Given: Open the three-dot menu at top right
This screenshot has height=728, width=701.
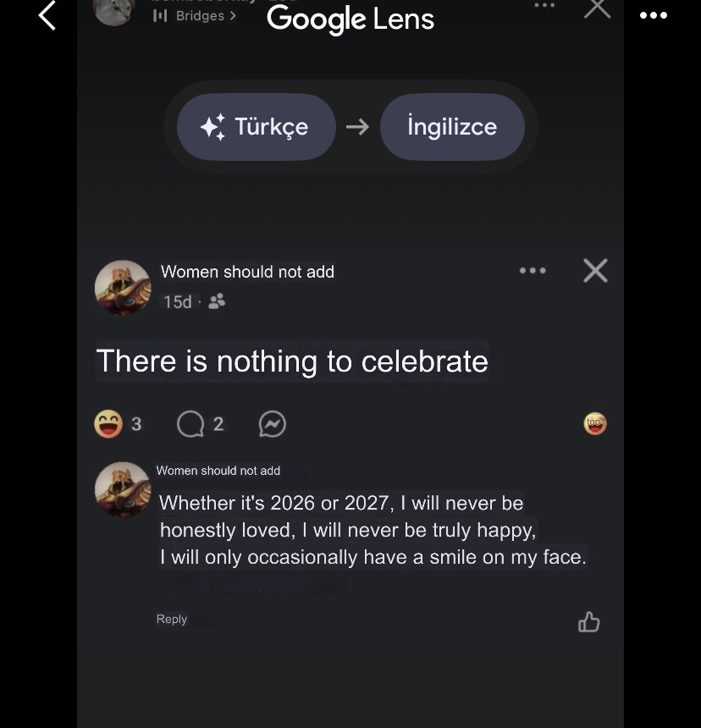Looking at the screenshot, I should point(654,15).
